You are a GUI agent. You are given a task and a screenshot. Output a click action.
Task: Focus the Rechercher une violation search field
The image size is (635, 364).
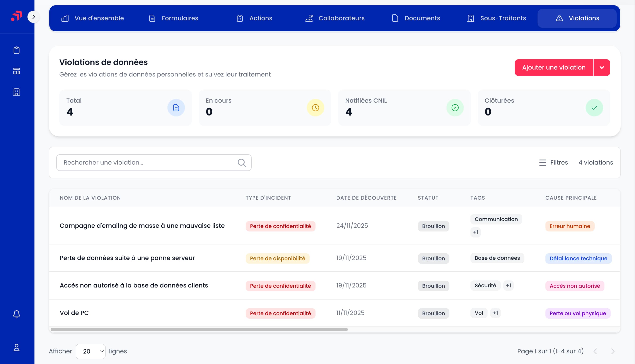click(x=148, y=163)
